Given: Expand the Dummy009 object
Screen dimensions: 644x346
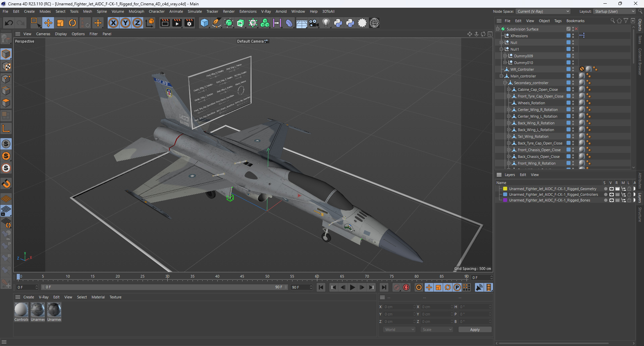Looking at the screenshot, I should (x=505, y=56).
